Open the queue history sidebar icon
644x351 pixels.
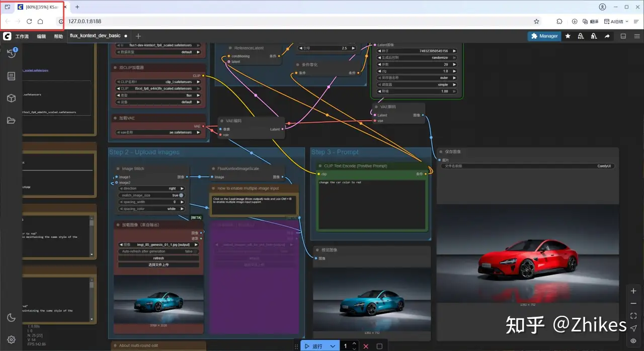point(11,54)
